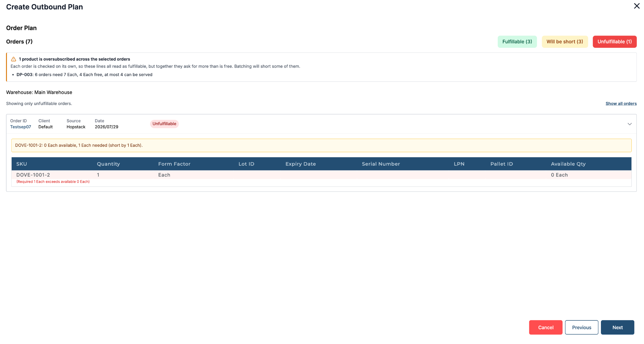Click the DOVE-1001-2 shortage warning banner
The width and height of the screenshot is (644, 344).
point(321,145)
